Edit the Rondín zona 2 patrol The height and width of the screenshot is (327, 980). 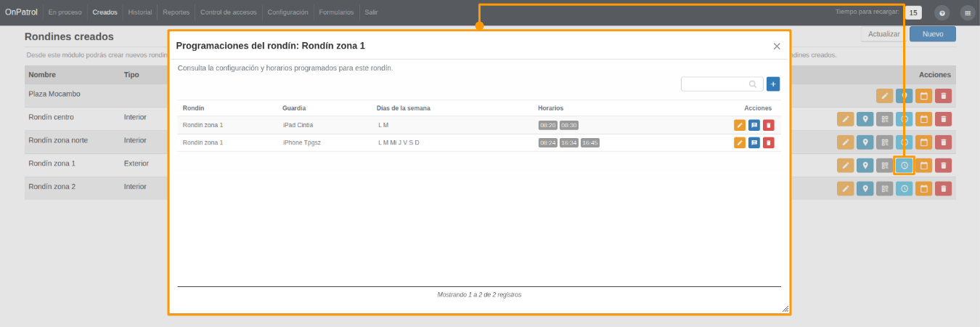point(845,189)
